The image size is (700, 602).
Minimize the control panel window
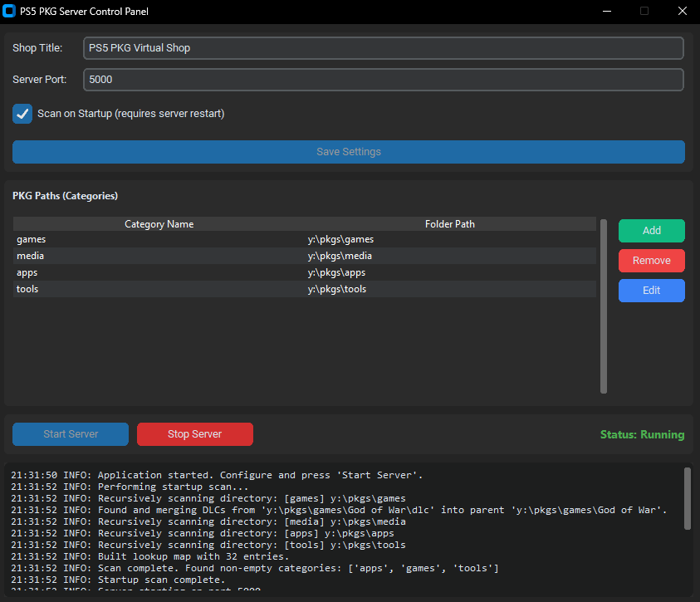(605, 12)
